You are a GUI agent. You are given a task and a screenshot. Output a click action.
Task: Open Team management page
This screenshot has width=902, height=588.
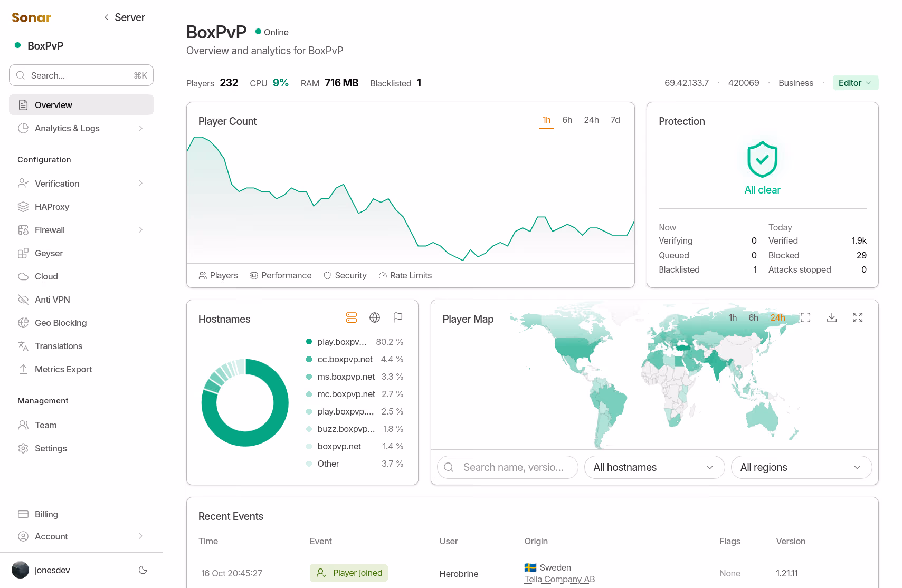[x=81, y=425]
